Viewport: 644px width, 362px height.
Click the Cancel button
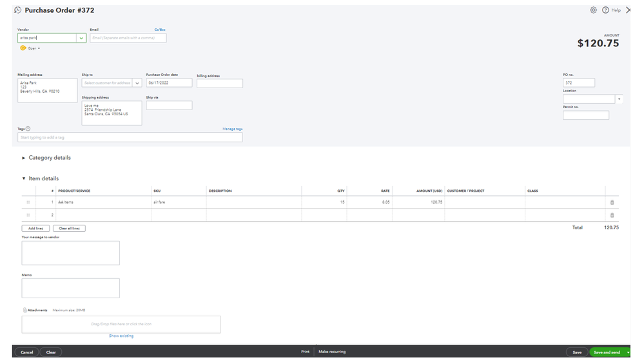[26, 352]
